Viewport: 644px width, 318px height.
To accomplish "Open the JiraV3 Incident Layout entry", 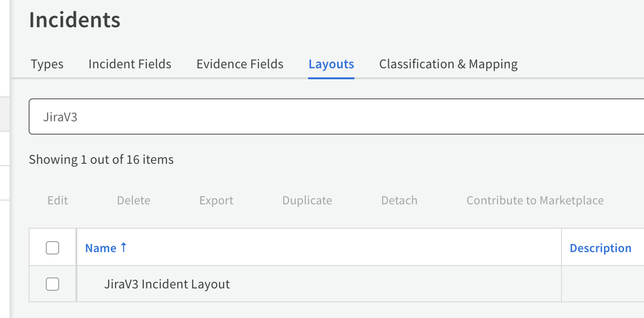I will [x=167, y=285].
